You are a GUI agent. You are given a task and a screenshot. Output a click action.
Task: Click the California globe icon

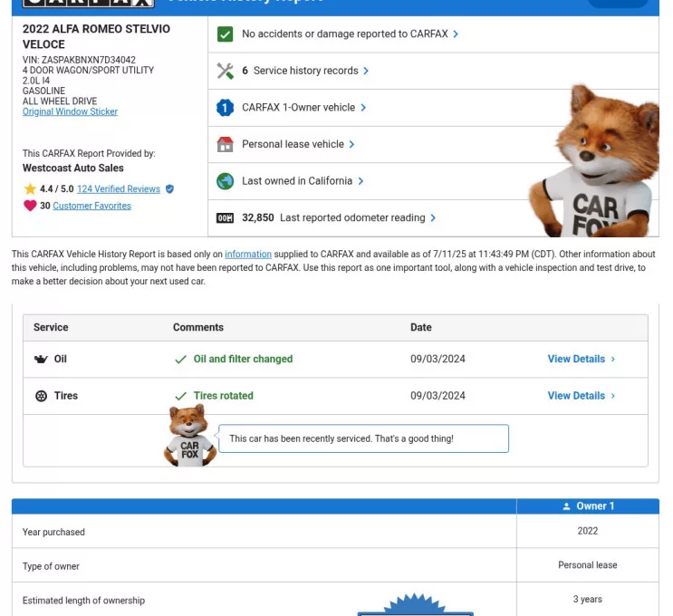coord(226,181)
